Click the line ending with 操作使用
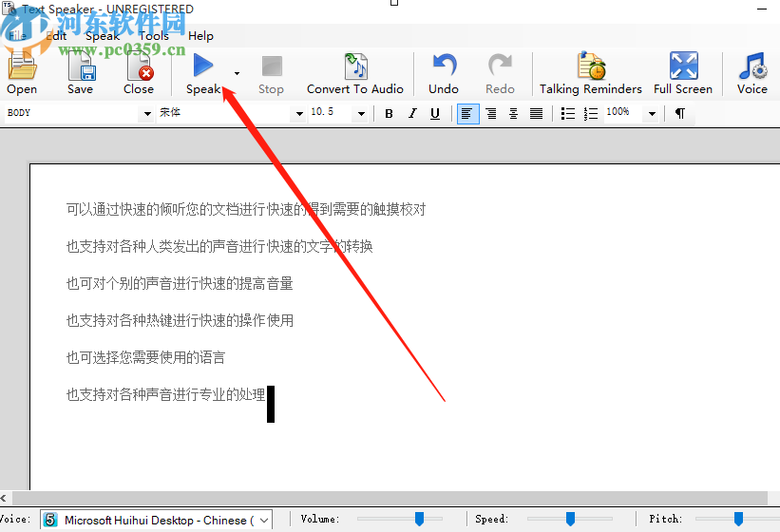Screen dimensions: 780x532 [180, 320]
